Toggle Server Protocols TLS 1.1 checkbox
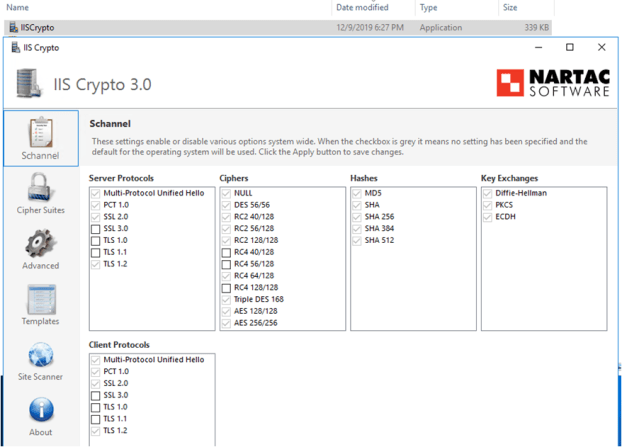This screenshot has width=622, height=447. tap(95, 253)
